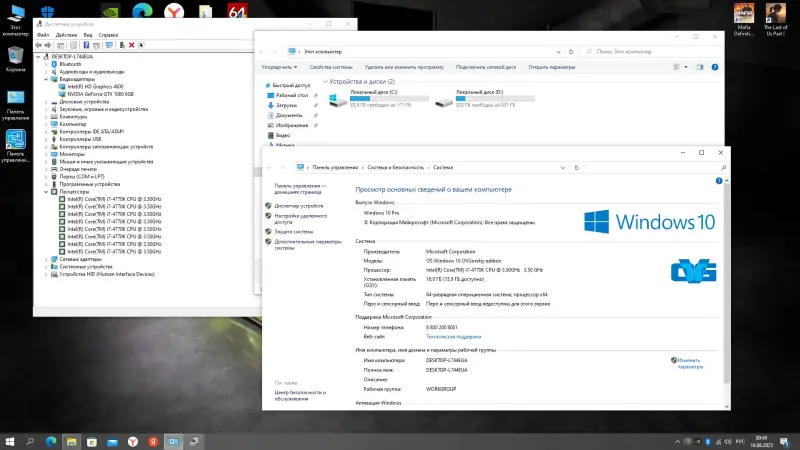Expand Сетевые адаптеры node
The image size is (800, 450).
46,259
